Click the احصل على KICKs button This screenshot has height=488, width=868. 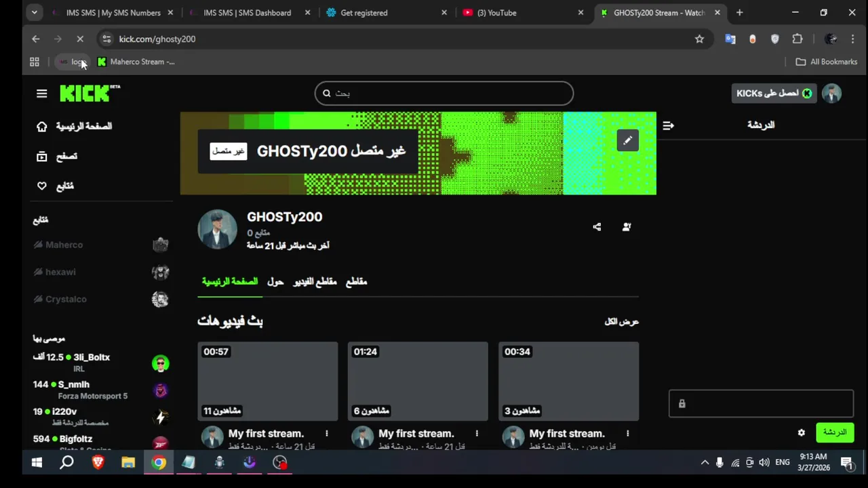click(x=774, y=94)
